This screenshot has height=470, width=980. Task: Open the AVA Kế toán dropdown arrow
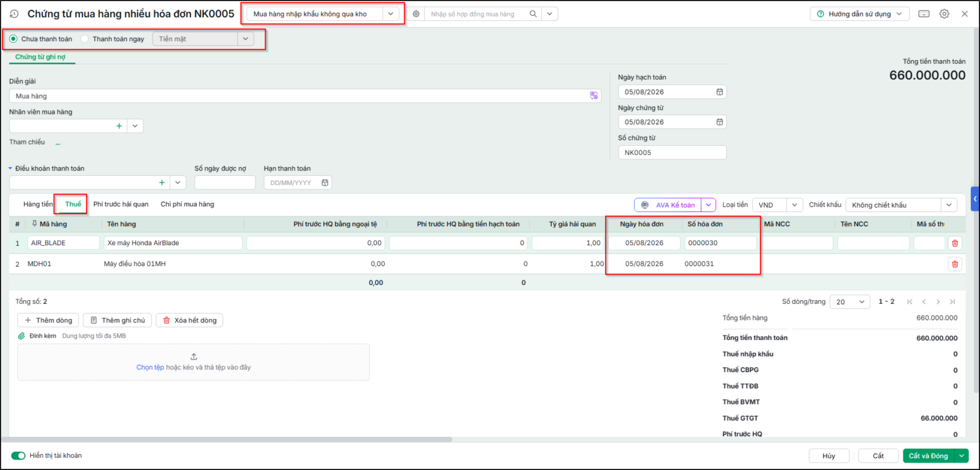(x=709, y=205)
